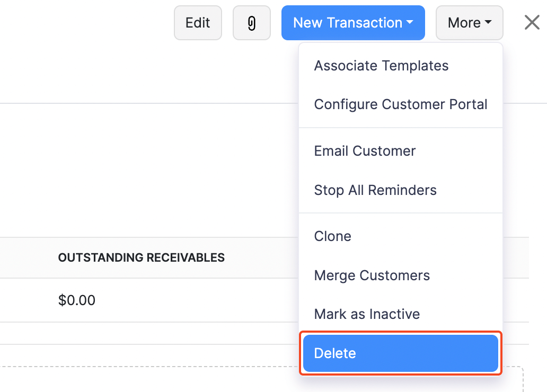
Task: Open Configure Customer Portal
Action: click(x=400, y=104)
